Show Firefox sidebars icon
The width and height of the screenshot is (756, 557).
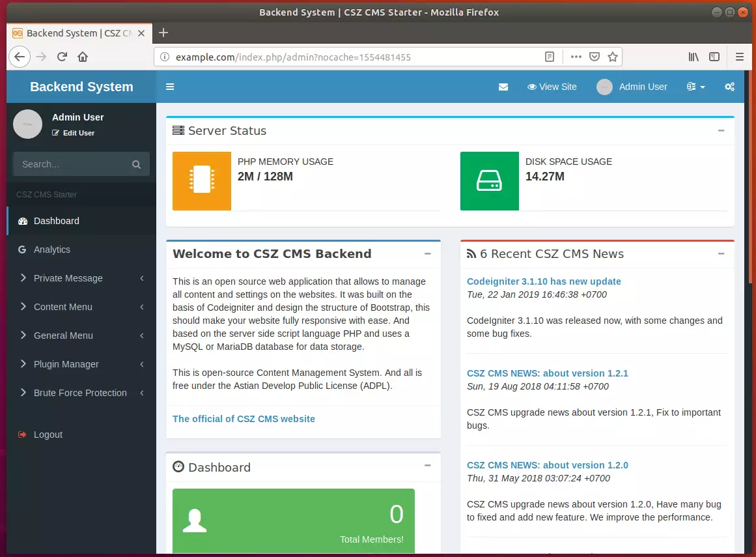[714, 57]
